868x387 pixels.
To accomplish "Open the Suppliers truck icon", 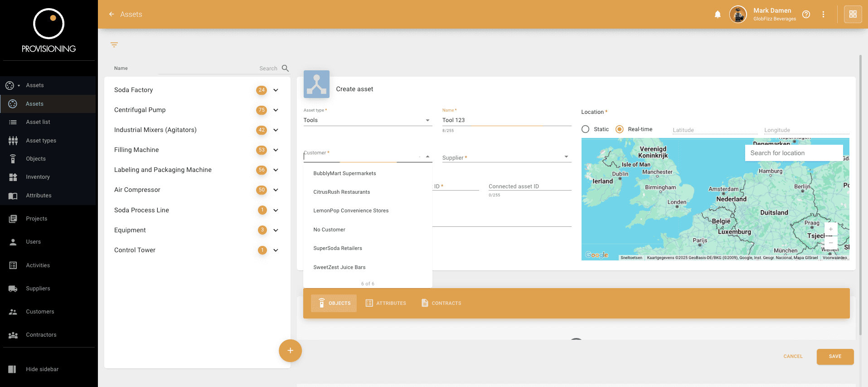I will click(13, 289).
